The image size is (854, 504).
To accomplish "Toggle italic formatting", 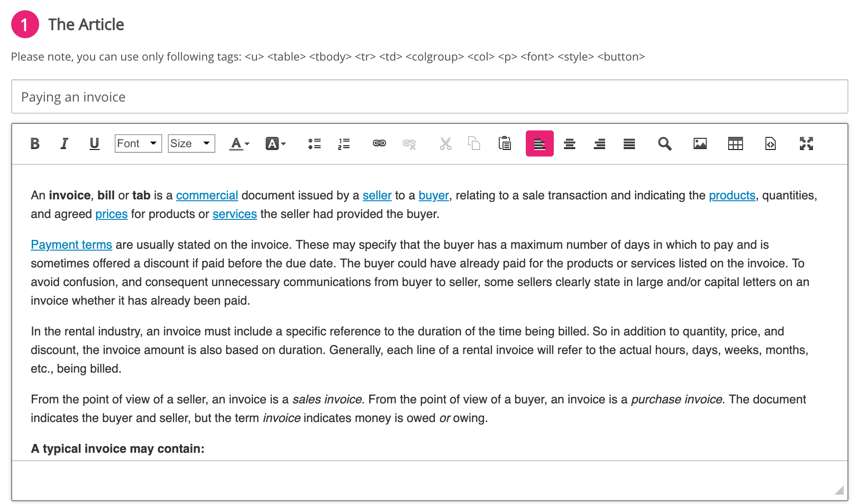I will point(64,143).
